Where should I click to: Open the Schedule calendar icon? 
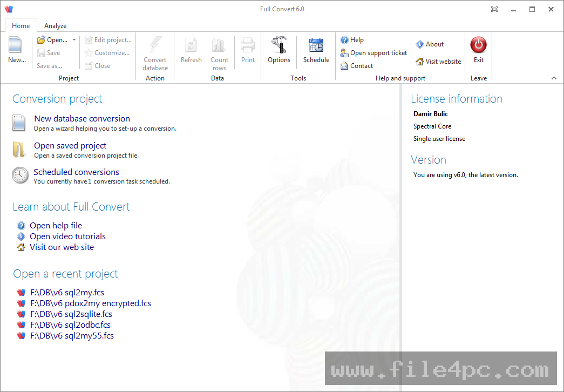click(316, 45)
